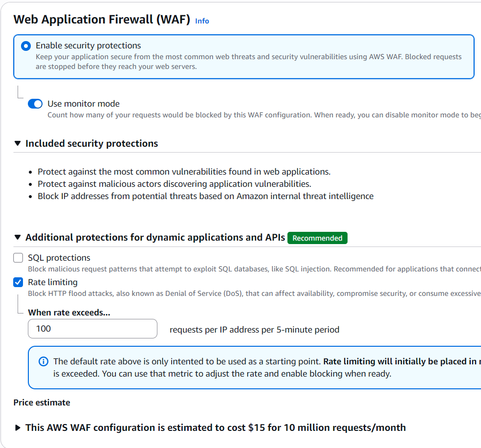Click the Web Application Firewall (WAF) heading
This screenshot has height=448, width=481.
pyautogui.click(x=102, y=20)
